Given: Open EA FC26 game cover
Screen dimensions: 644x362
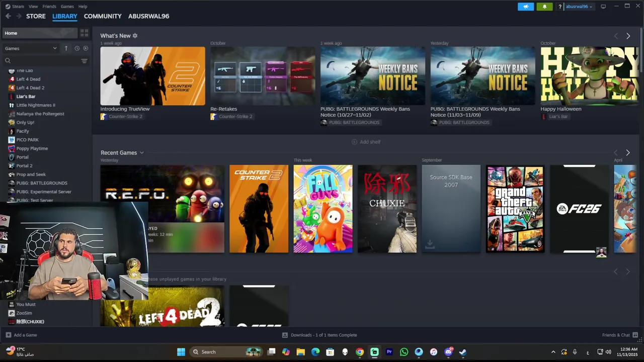Looking at the screenshot, I should [579, 209].
